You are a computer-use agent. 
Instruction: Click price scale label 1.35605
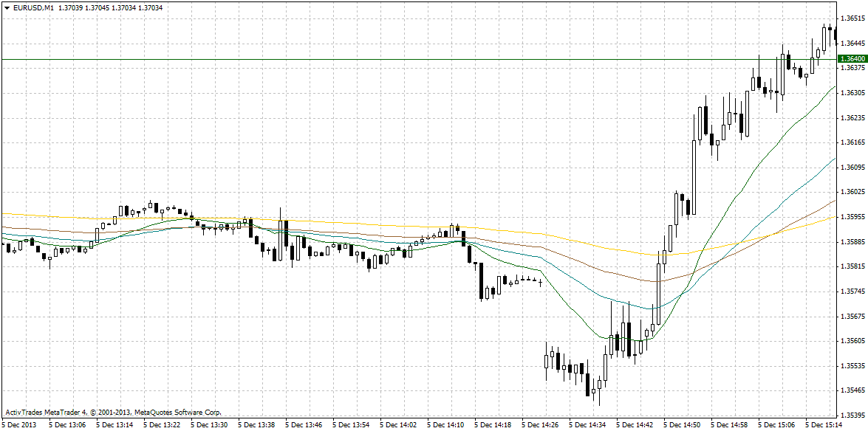coord(852,341)
